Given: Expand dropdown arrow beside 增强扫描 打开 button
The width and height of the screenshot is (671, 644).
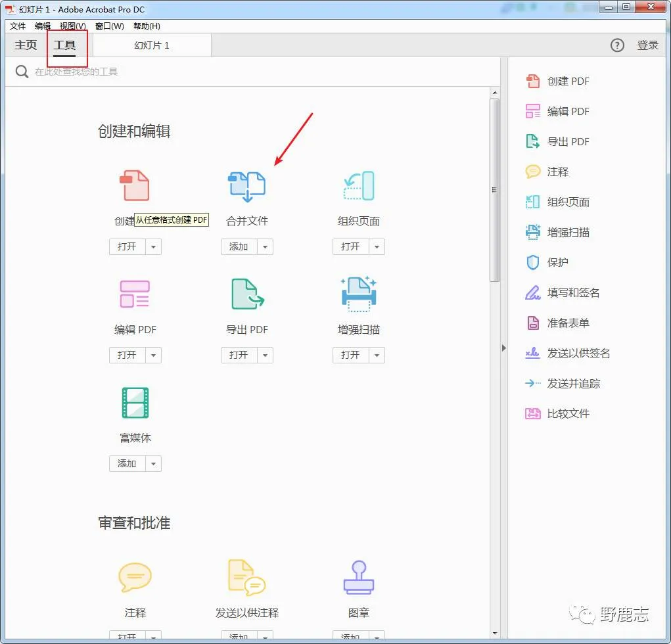Looking at the screenshot, I should (x=377, y=355).
